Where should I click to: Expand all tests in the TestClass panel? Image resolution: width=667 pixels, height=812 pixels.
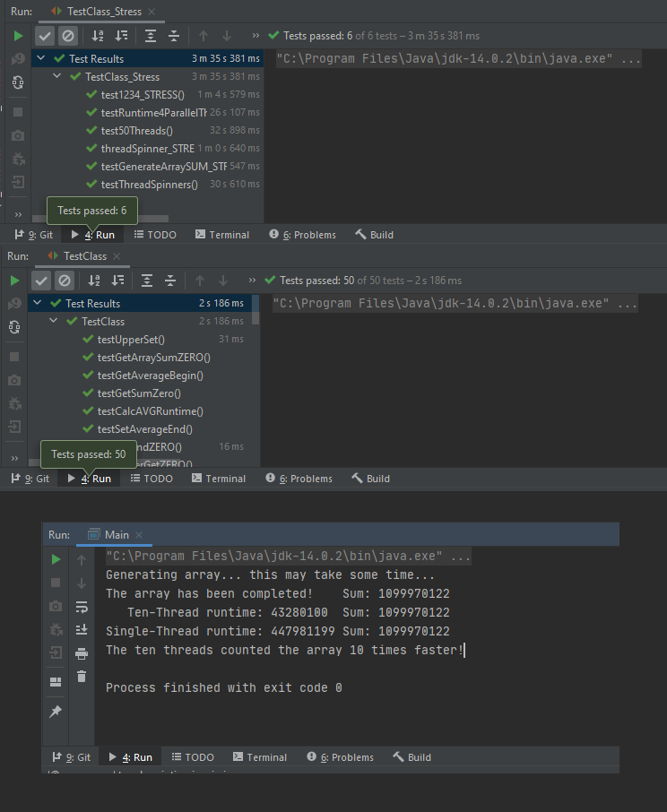[x=147, y=281]
